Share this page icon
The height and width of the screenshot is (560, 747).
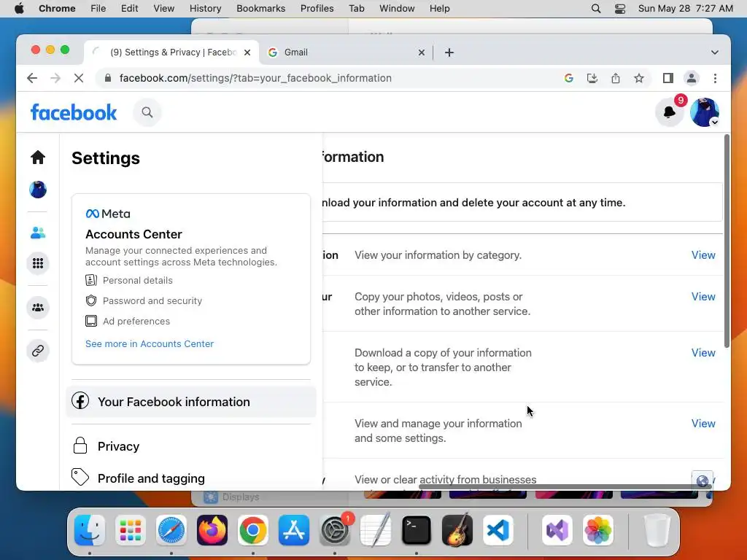(x=616, y=78)
